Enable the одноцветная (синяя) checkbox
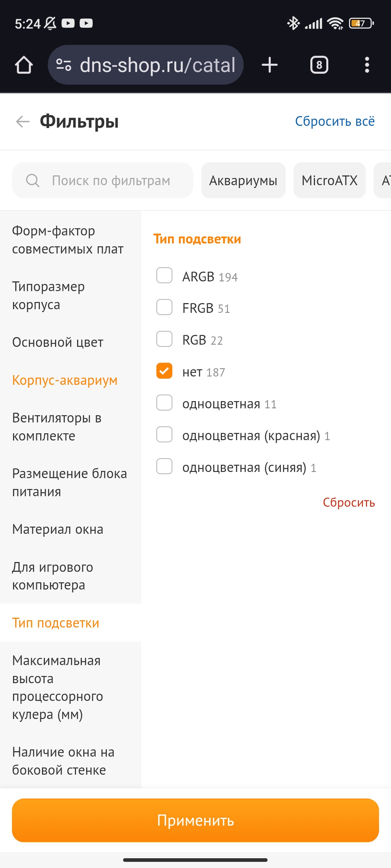 coord(164,467)
